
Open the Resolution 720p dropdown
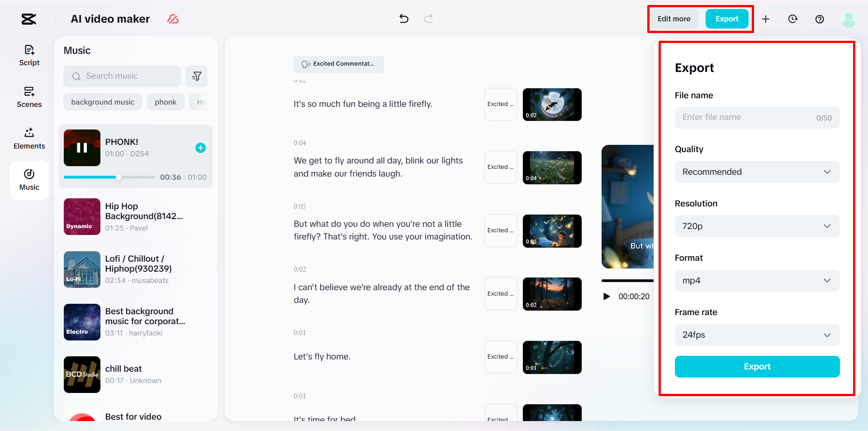click(757, 226)
